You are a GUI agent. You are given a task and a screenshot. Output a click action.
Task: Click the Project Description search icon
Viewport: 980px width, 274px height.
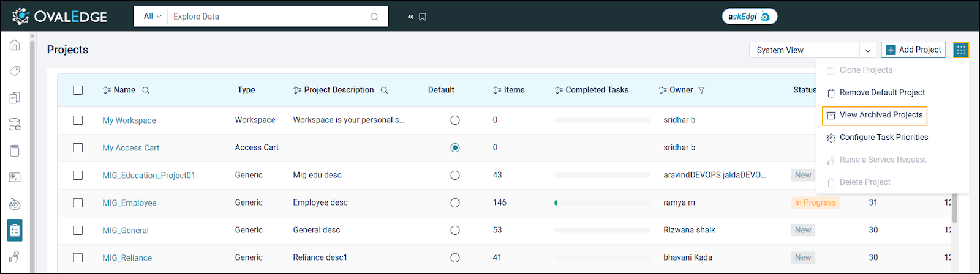click(x=384, y=91)
